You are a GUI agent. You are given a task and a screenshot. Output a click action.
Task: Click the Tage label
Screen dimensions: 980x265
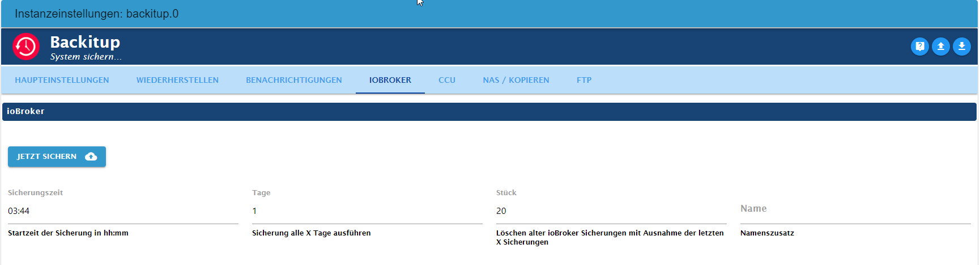pos(261,193)
